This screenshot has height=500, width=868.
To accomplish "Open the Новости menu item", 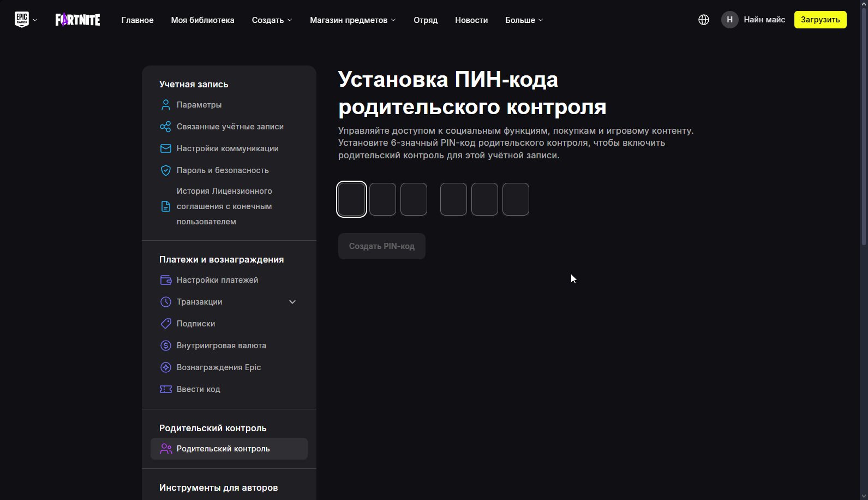I will pos(471,20).
